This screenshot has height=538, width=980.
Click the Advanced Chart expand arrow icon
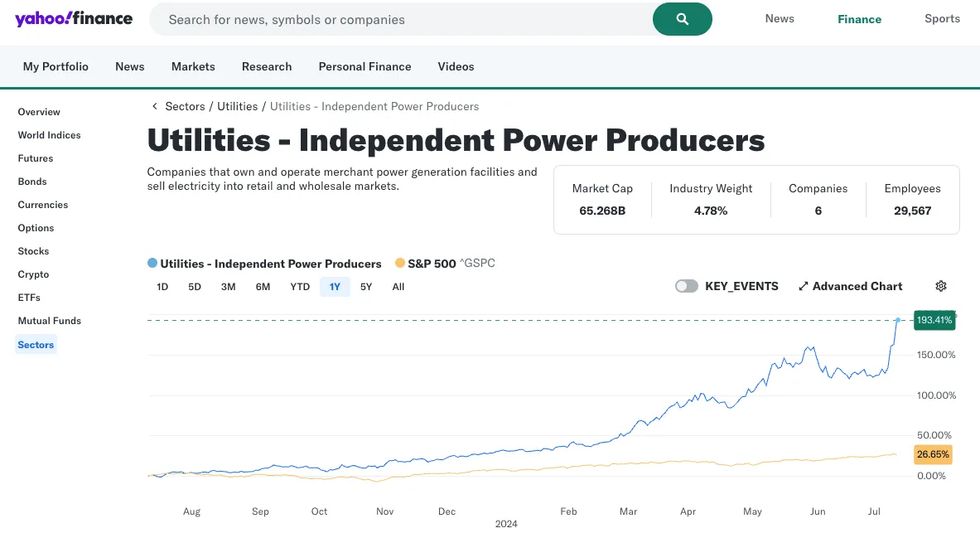coord(803,287)
